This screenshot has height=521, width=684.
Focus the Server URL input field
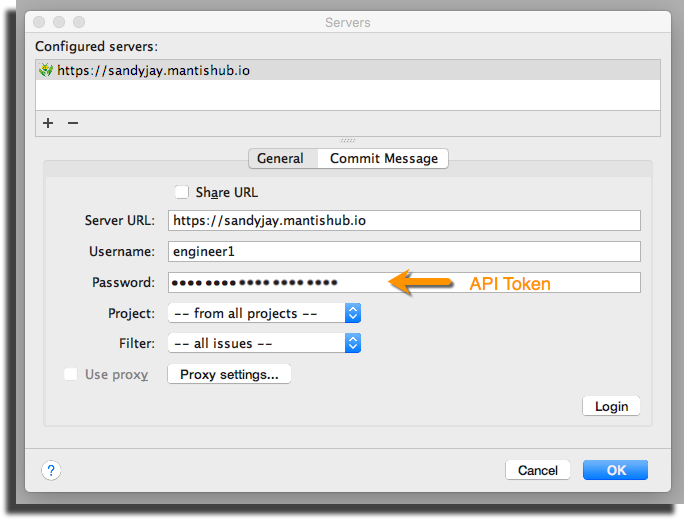pyautogui.click(x=404, y=220)
